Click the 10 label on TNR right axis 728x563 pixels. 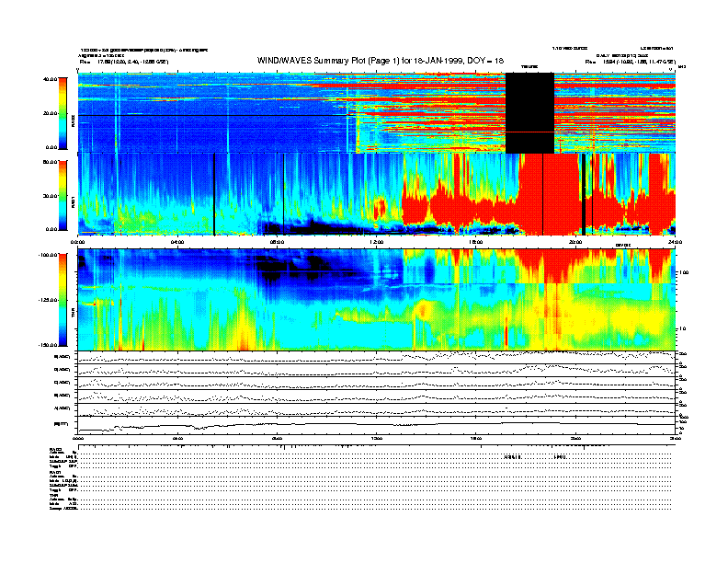682,329
